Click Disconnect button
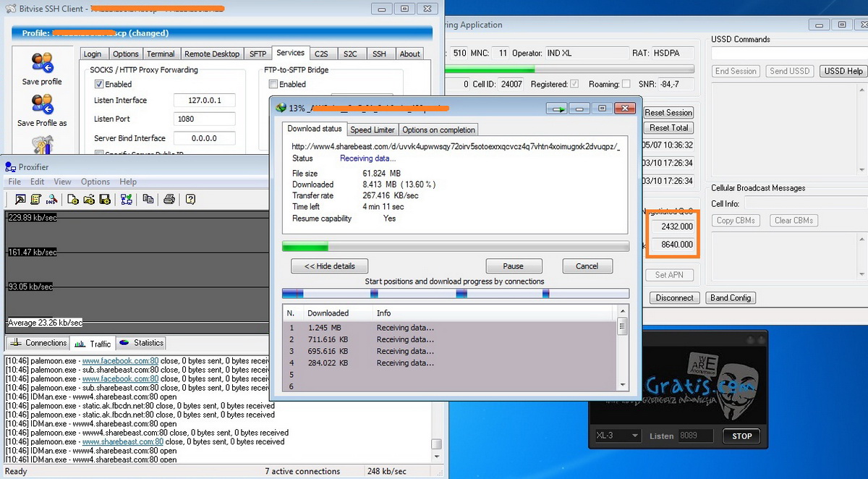868x479 pixels. [674, 297]
